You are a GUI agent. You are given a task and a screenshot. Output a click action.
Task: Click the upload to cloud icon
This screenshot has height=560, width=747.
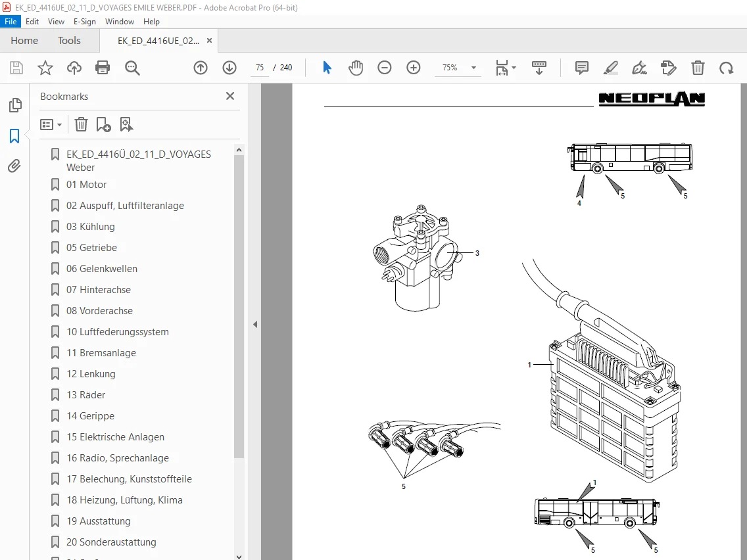click(74, 68)
